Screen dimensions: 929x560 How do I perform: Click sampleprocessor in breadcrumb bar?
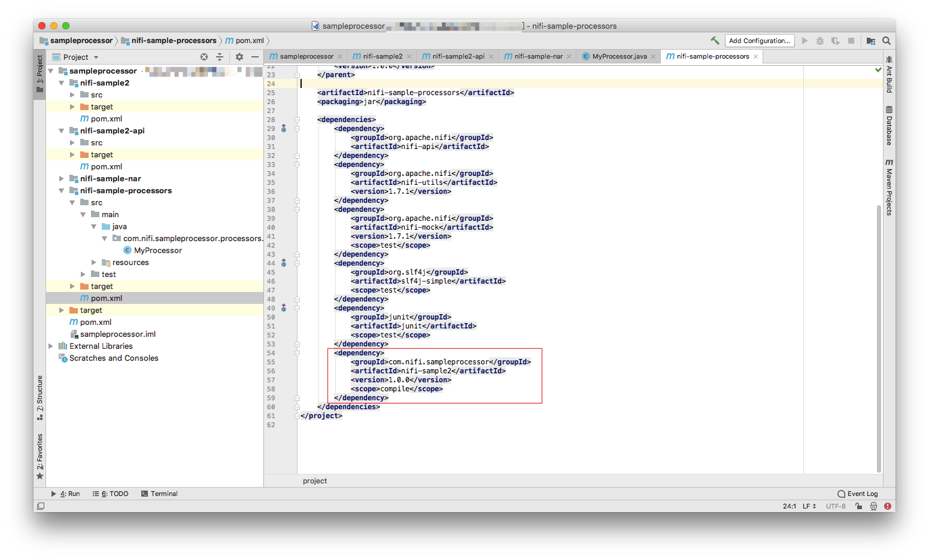coord(76,41)
